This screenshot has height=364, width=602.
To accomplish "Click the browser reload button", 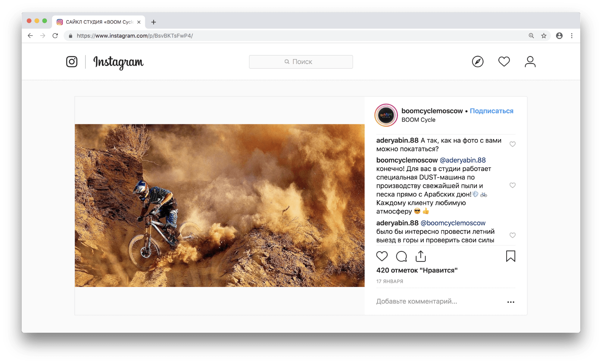I will (x=55, y=36).
